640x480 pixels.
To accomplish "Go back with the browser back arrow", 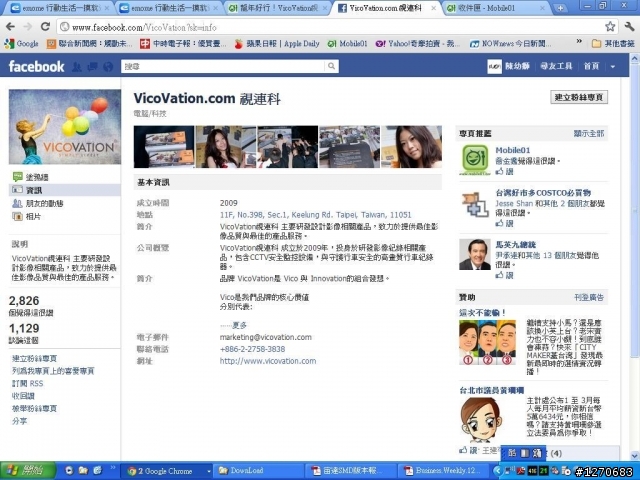I will 11,27.
